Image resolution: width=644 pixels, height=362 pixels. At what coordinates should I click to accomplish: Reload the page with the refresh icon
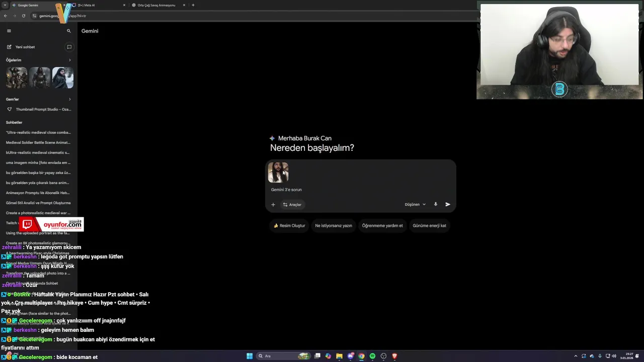tap(23, 16)
